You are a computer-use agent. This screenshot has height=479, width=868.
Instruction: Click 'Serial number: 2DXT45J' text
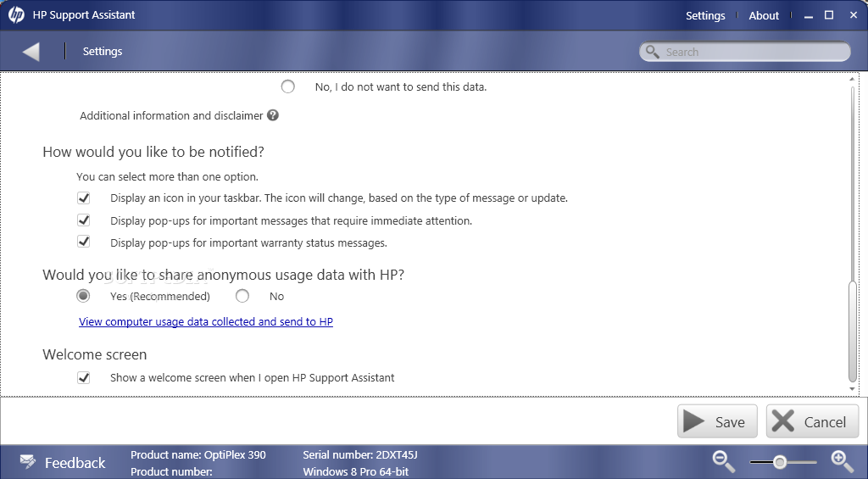click(359, 455)
